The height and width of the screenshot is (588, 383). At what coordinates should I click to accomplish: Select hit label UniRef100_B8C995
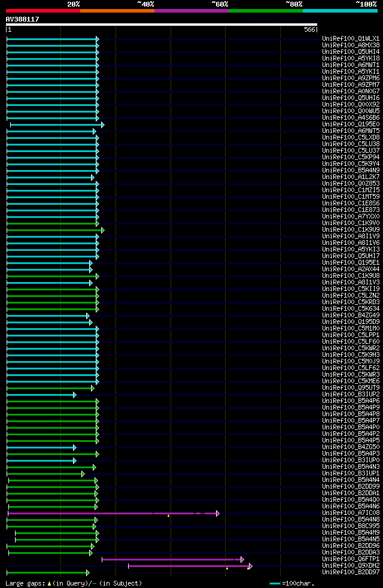(351, 526)
